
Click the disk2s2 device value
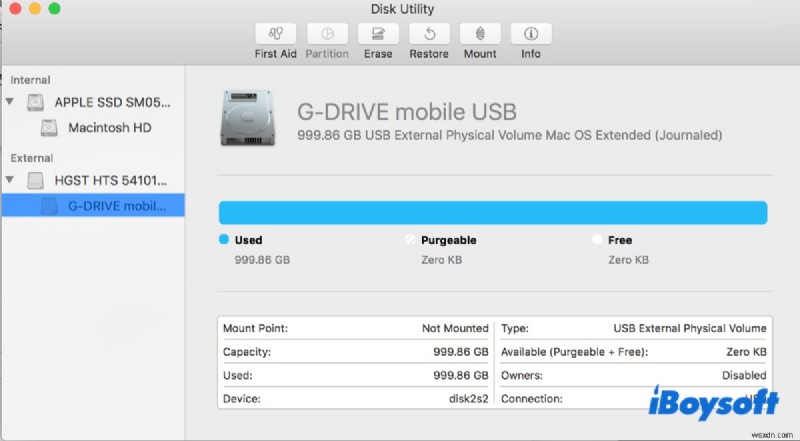tap(468, 399)
